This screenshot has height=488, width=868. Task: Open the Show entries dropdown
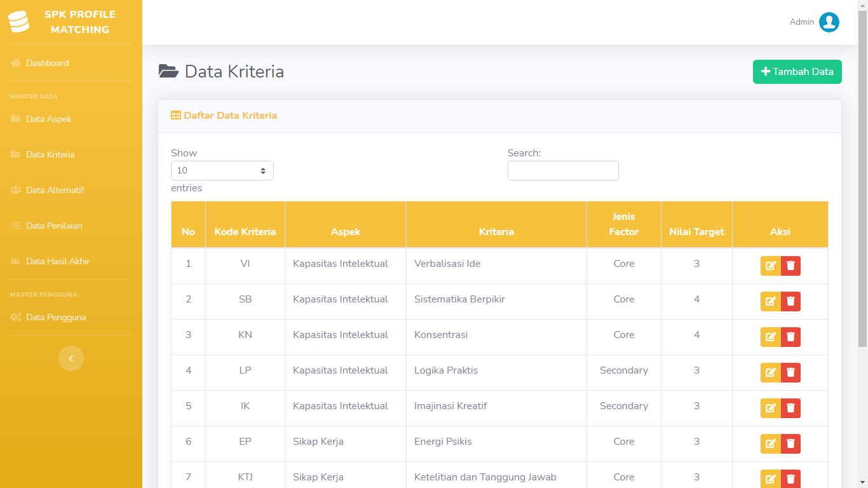point(222,170)
